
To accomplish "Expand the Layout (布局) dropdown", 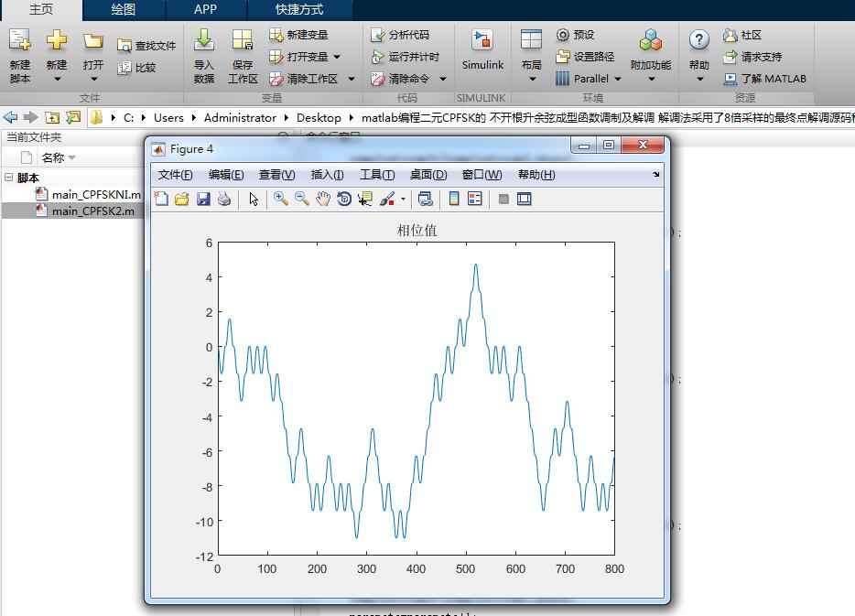I will [x=532, y=80].
